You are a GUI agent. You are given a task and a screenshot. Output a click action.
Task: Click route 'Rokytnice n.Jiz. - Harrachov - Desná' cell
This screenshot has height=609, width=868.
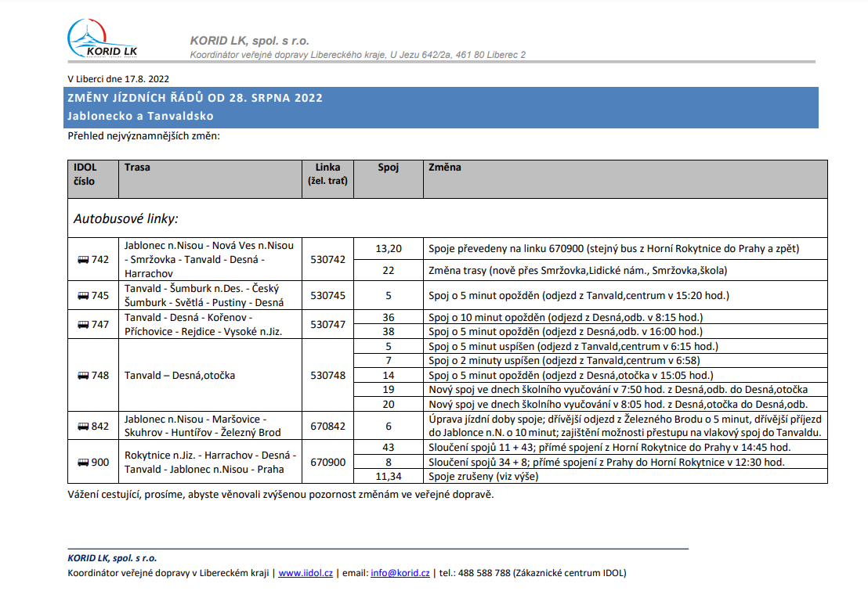coord(211,463)
